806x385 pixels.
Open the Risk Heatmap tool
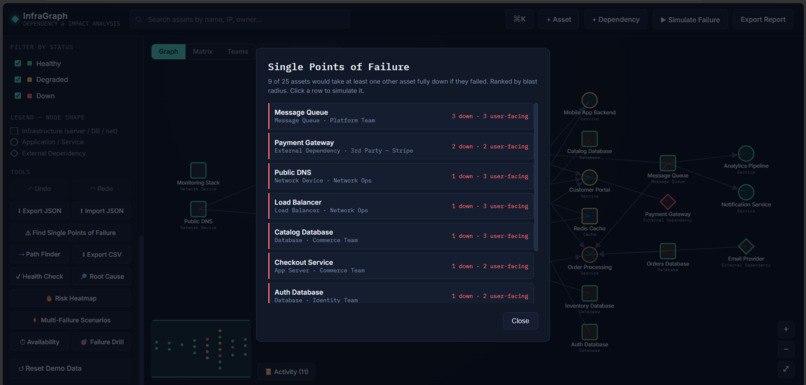point(70,298)
